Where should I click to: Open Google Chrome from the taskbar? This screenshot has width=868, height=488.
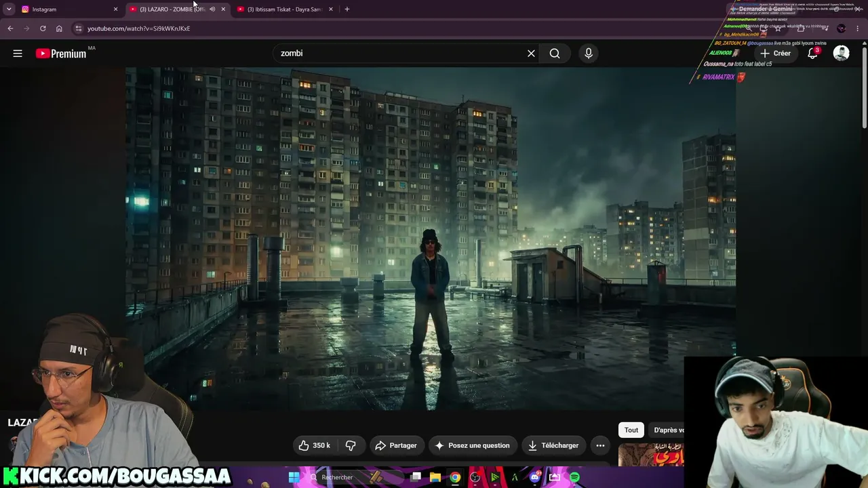coord(455,477)
